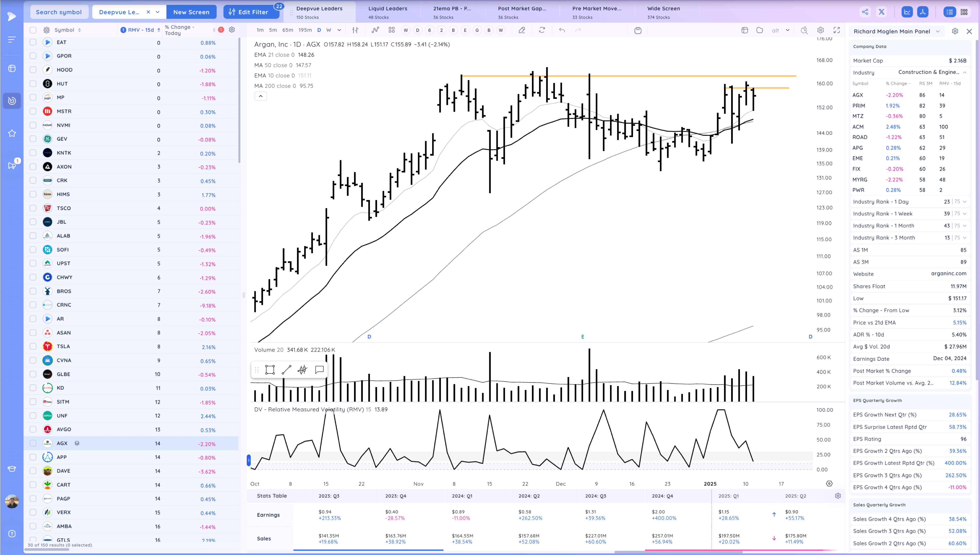Click the New Screen button

coord(191,12)
